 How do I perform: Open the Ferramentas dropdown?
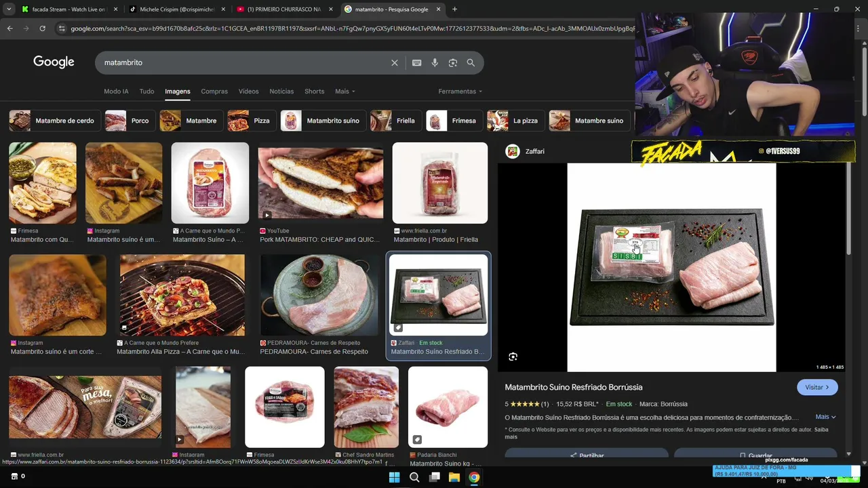pos(460,91)
